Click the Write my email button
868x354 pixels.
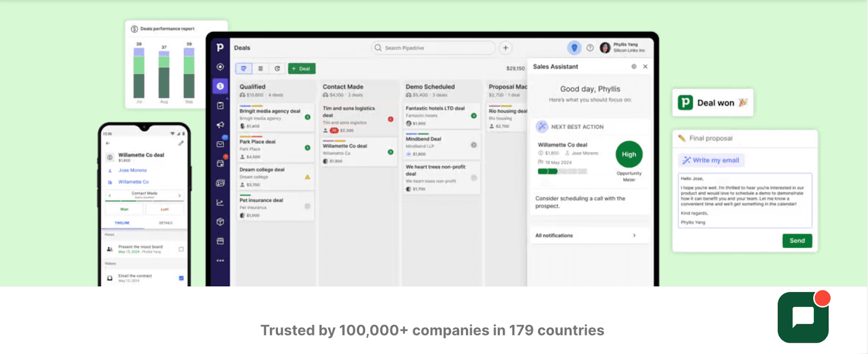pyautogui.click(x=711, y=160)
